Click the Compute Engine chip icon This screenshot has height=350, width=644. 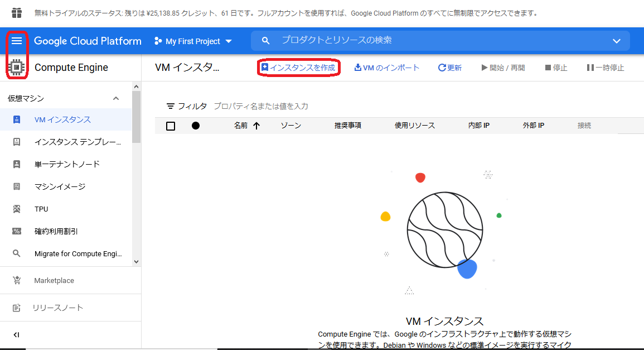[16, 67]
